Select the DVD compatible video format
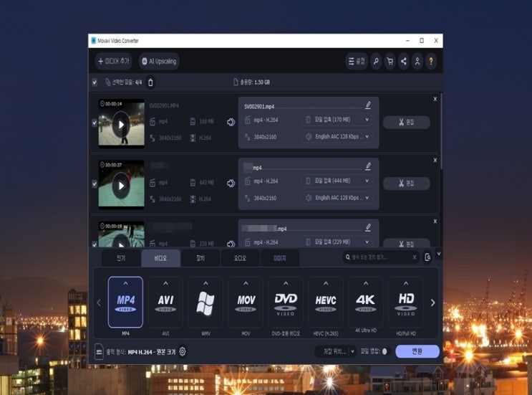 pos(286,303)
